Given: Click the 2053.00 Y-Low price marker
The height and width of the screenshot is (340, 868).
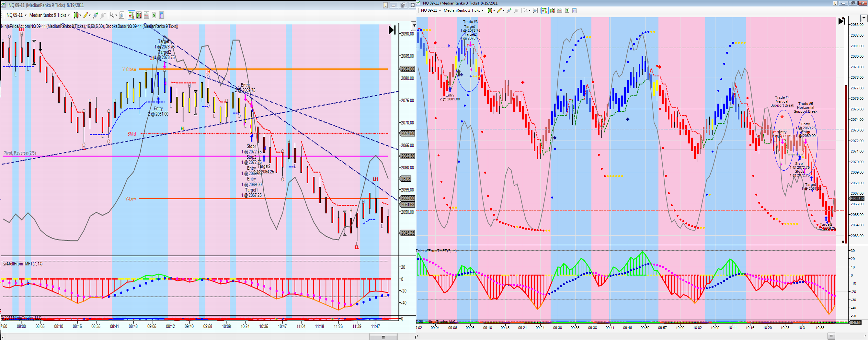Looking at the screenshot, I should click(x=407, y=198).
